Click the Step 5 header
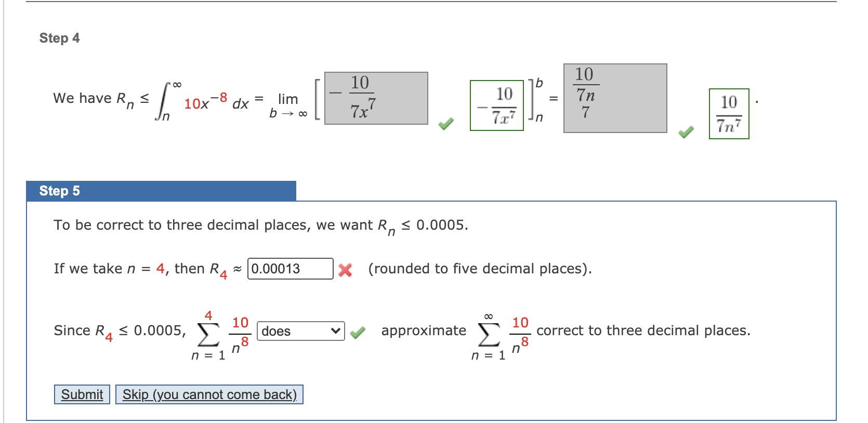868x423 pixels. 59,190
